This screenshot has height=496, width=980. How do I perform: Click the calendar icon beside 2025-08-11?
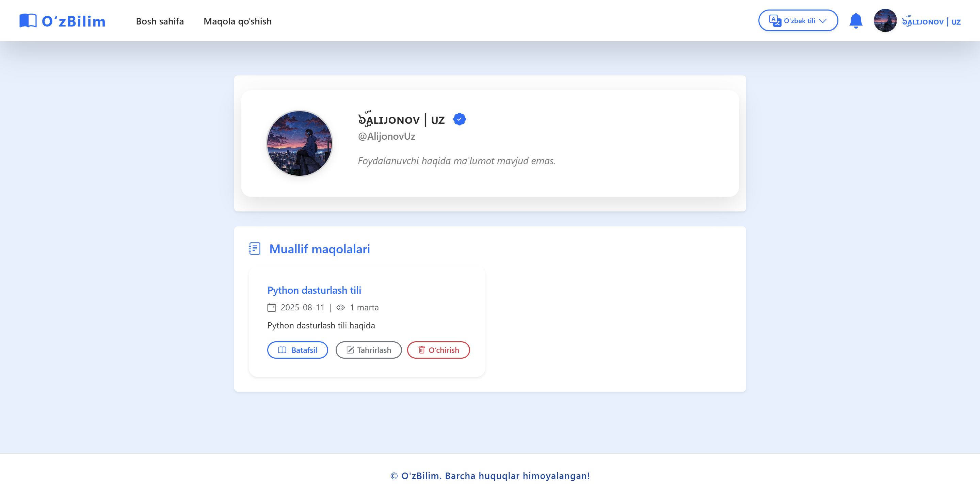point(272,307)
